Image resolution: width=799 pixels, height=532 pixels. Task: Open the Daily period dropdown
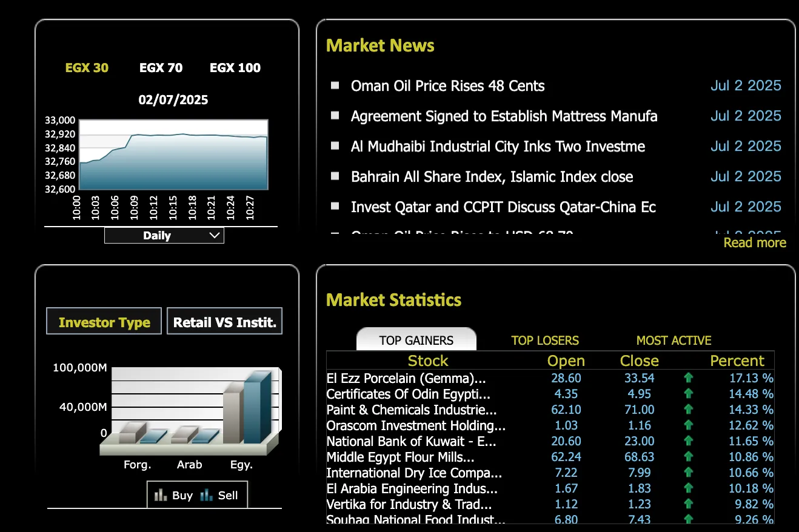click(x=164, y=236)
